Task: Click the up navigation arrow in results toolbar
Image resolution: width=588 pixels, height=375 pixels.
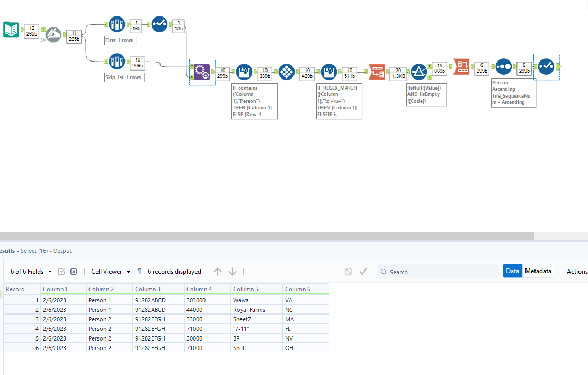Action: pyautogui.click(x=218, y=271)
